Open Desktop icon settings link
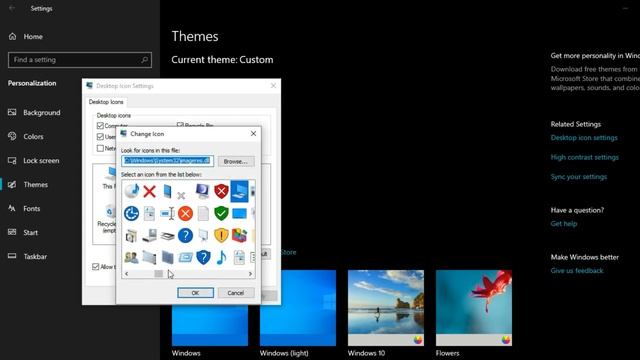This screenshot has width=640, height=360. tap(584, 138)
